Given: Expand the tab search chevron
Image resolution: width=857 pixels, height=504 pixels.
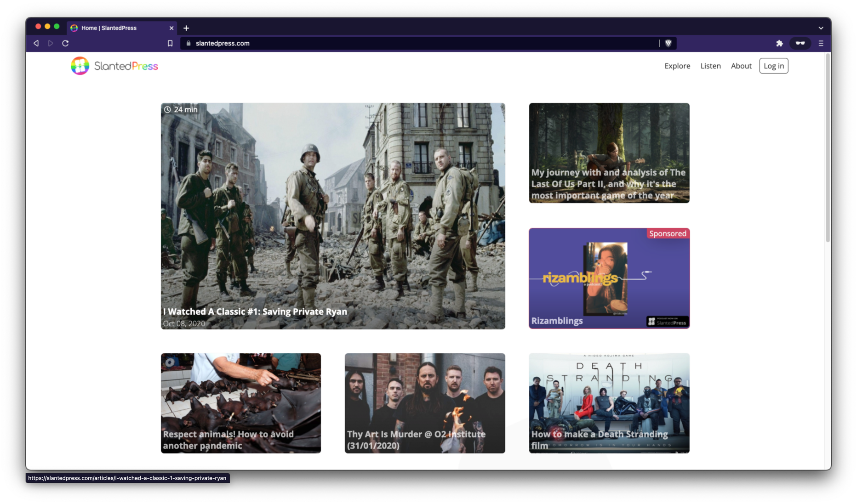Looking at the screenshot, I should click(821, 28).
